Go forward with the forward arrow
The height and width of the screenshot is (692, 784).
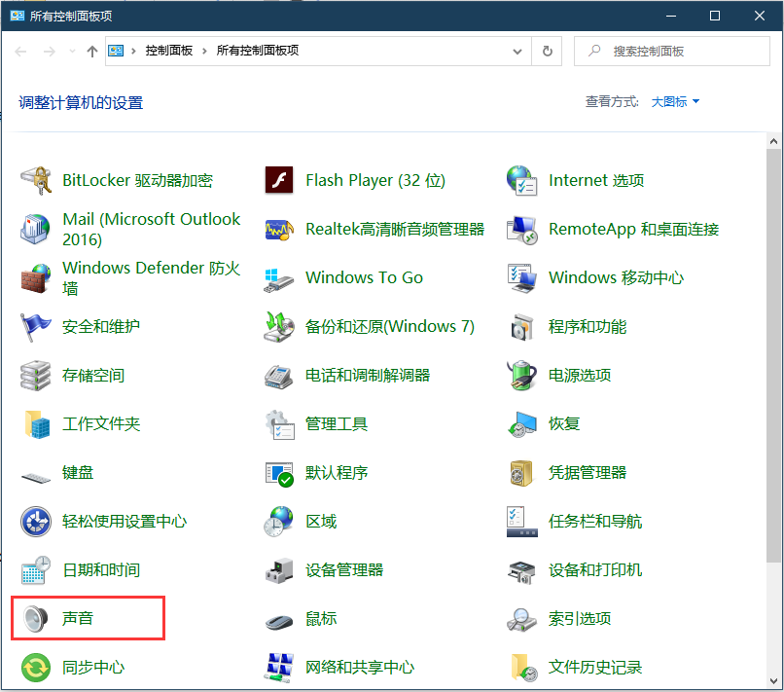tap(49, 51)
